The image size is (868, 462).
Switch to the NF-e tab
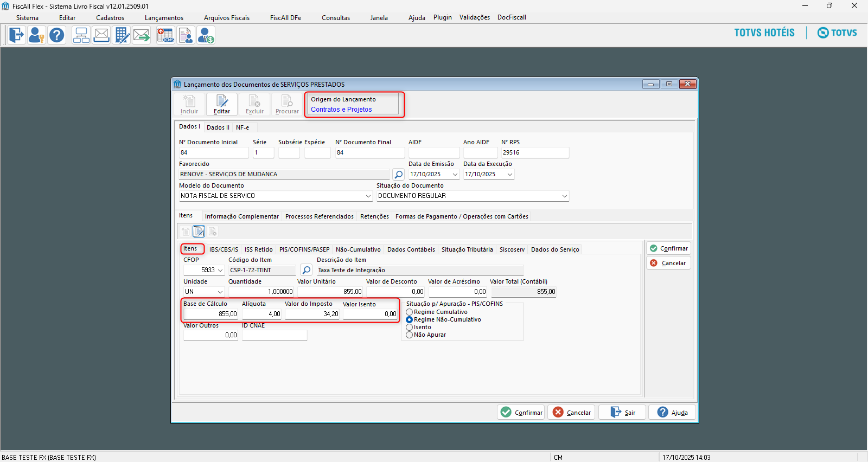[x=242, y=127]
